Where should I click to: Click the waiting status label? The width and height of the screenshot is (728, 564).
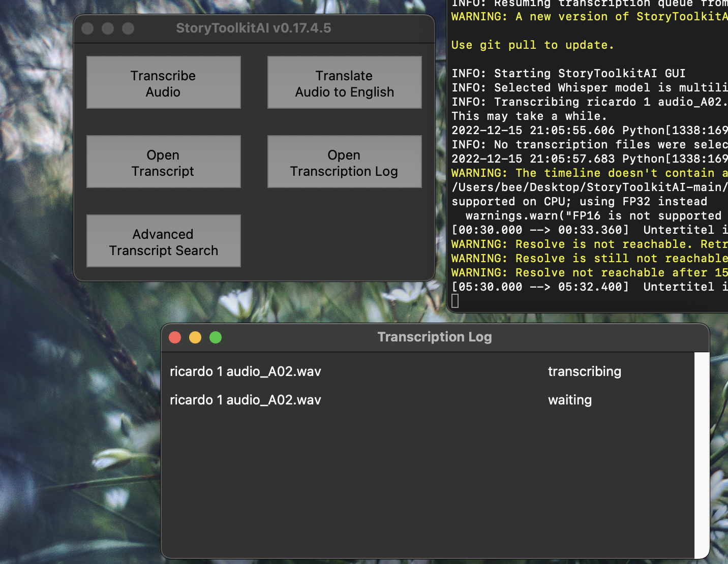point(570,400)
